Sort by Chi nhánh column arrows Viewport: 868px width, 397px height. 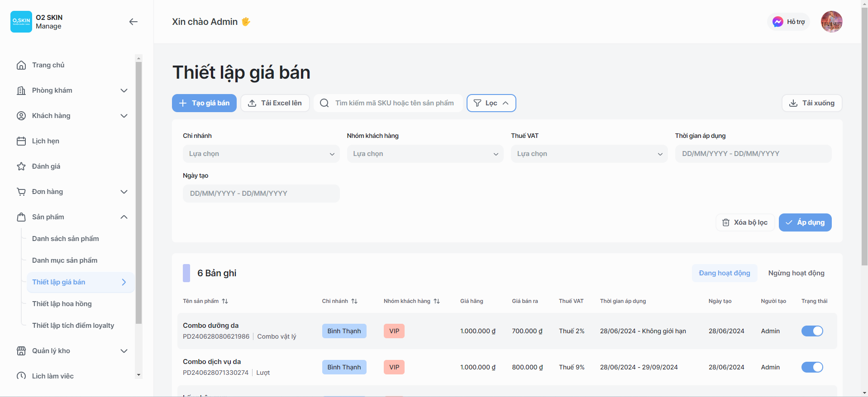click(354, 301)
